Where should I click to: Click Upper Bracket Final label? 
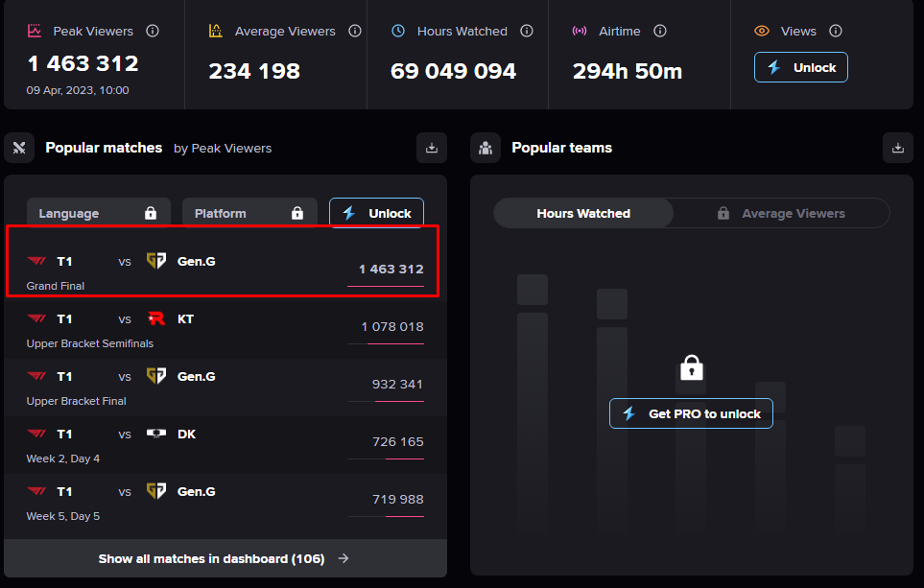[76, 401]
